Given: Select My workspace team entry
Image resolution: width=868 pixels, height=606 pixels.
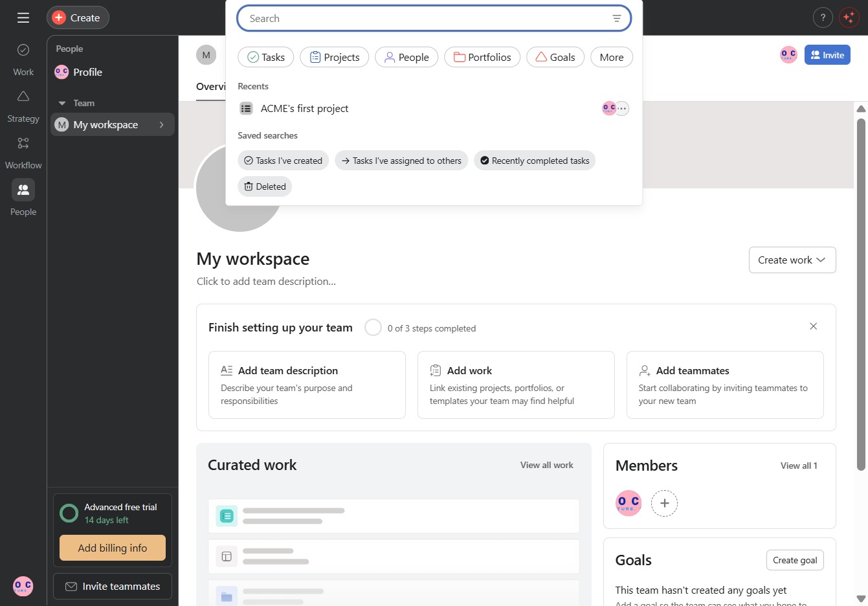Looking at the screenshot, I should click(113, 124).
